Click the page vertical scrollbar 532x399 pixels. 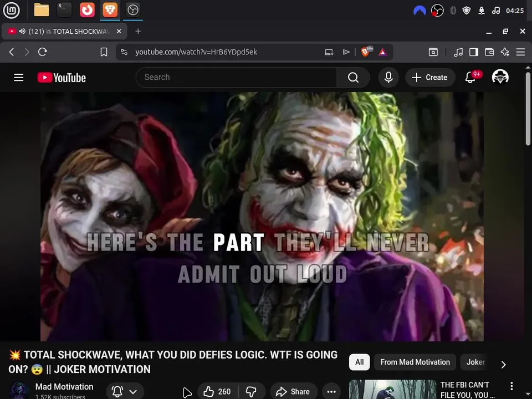coord(528,108)
